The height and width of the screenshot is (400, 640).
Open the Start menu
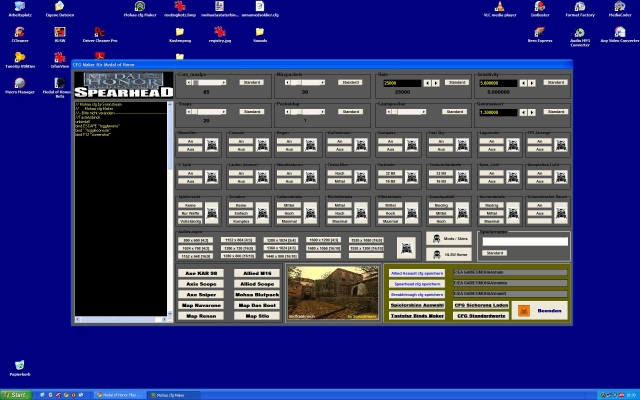coord(16,395)
